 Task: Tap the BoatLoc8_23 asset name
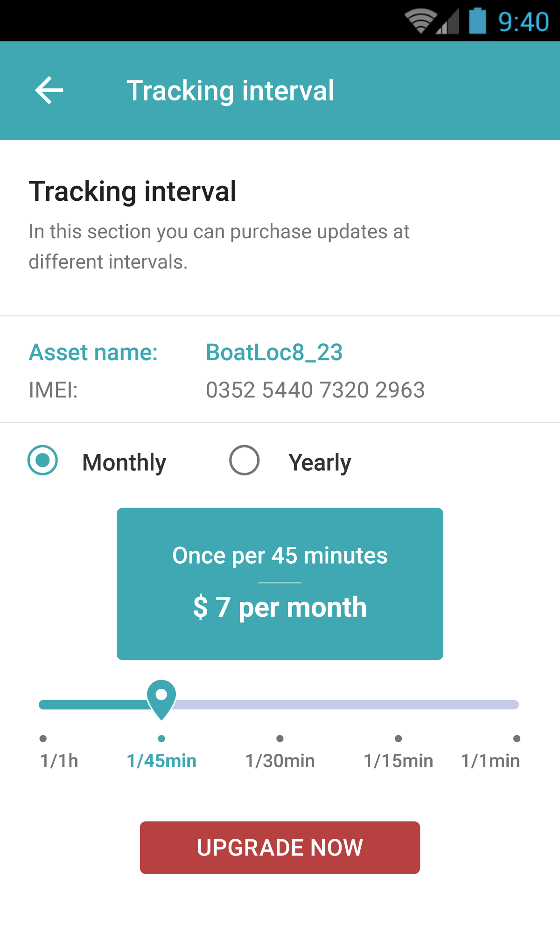(274, 352)
